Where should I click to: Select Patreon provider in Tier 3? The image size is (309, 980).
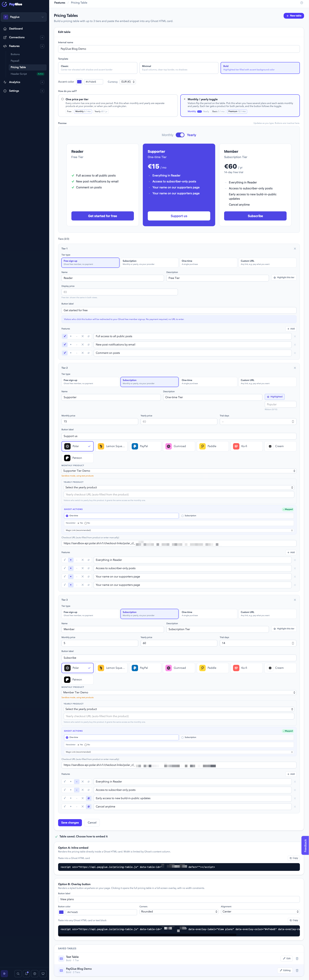77,679
